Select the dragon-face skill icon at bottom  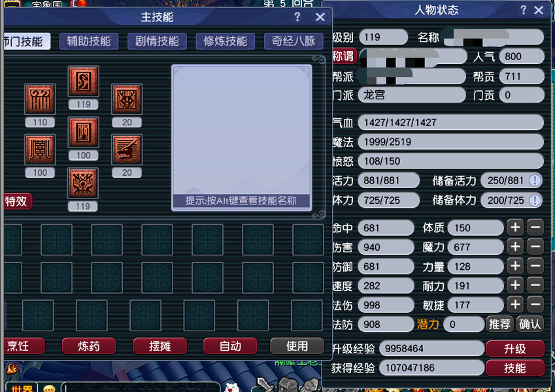pos(83,183)
